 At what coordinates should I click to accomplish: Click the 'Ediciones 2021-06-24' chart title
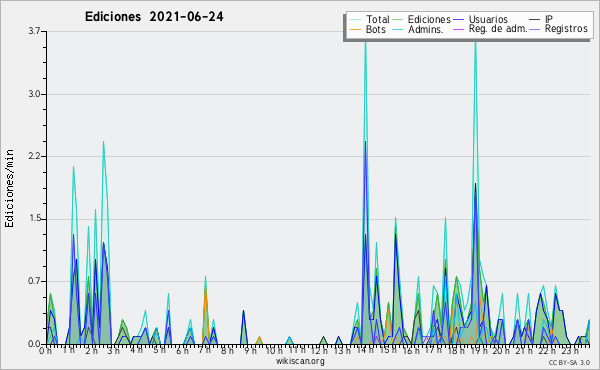point(154,17)
